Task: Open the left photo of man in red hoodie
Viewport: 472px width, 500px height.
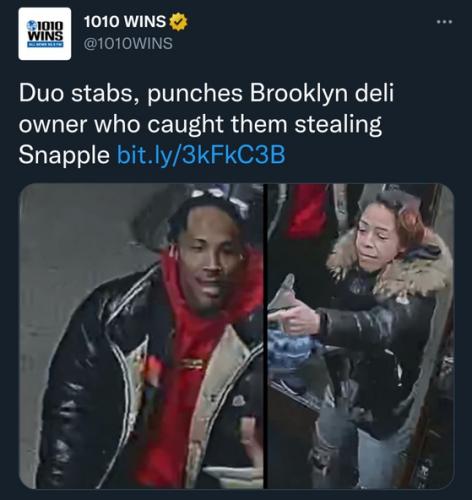Action: click(141, 336)
